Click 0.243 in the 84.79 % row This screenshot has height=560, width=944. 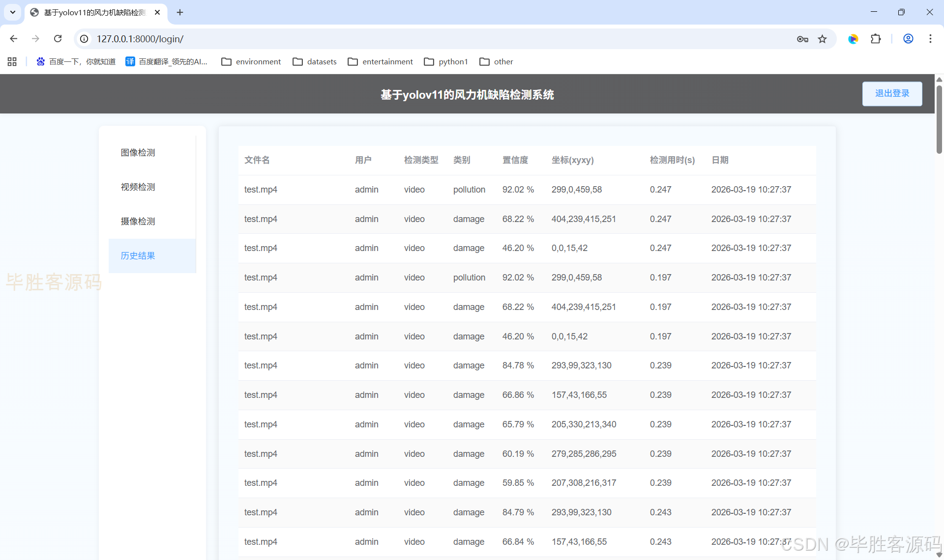tap(661, 512)
